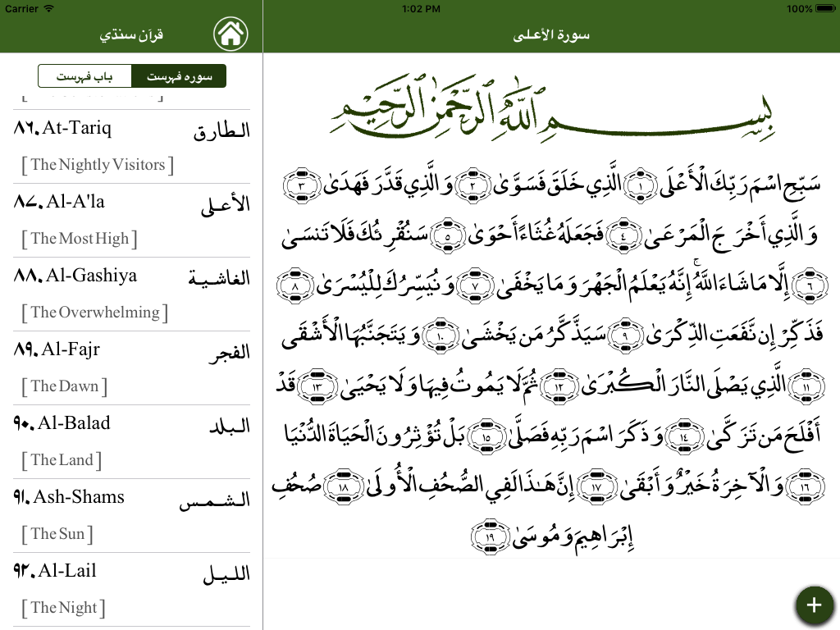This screenshot has width=840, height=630.
Task: Tap the verse 17 end marker
Action: (596, 486)
